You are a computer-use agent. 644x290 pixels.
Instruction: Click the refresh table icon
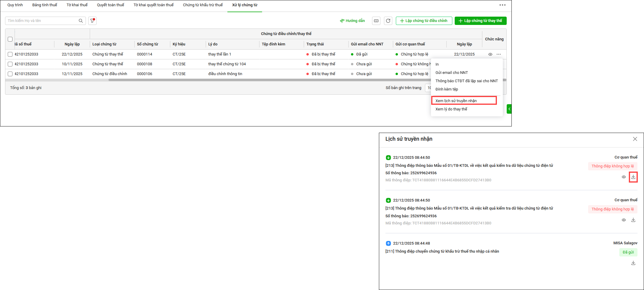pyautogui.click(x=388, y=21)
